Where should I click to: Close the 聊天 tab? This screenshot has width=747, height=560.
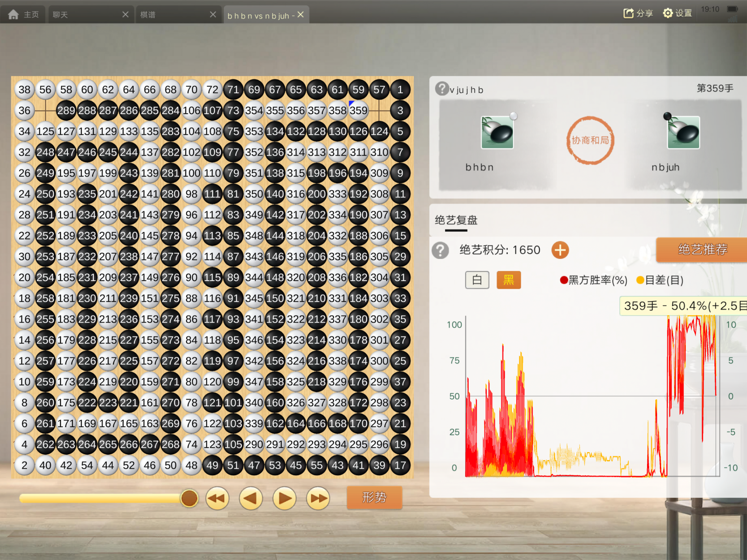[125, 15]
